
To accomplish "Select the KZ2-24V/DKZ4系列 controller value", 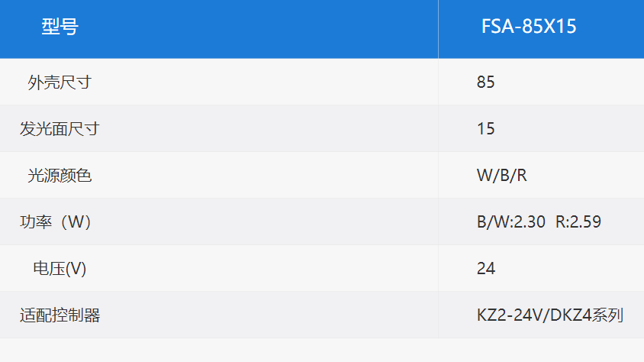I will pos(550,315).
